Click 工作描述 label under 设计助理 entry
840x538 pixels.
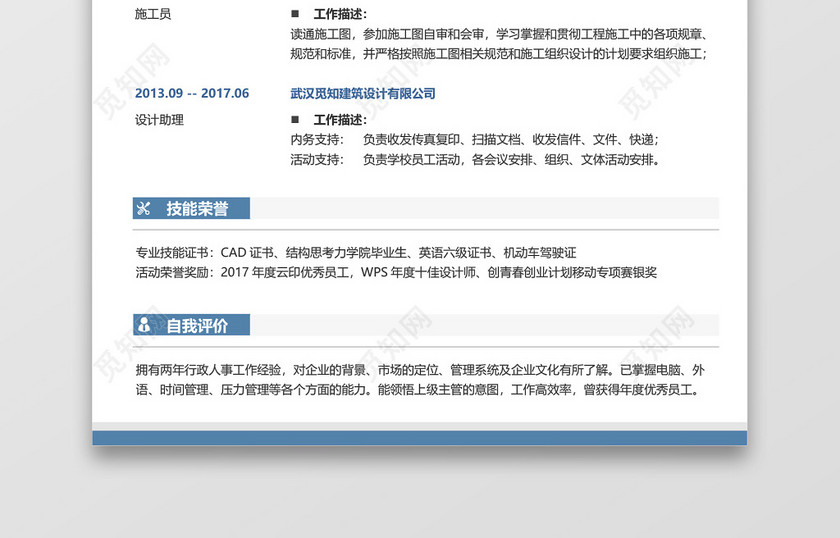[x=340, y=119]
